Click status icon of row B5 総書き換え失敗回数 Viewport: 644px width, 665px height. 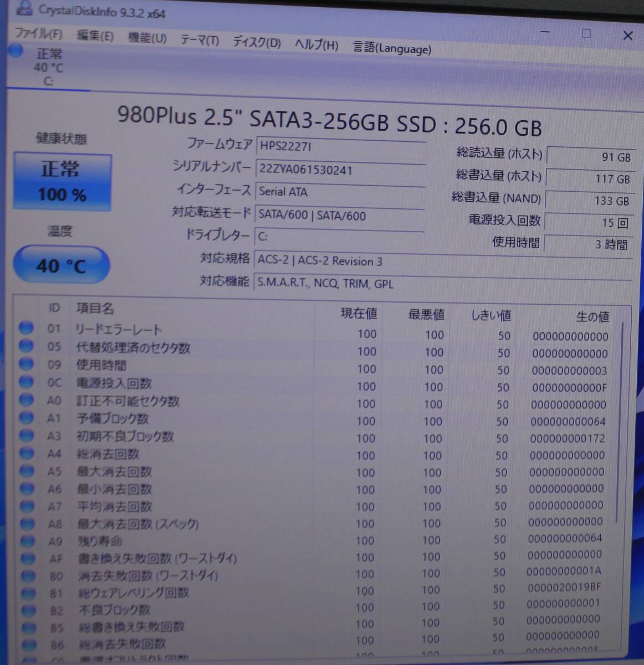pos(28,627)
